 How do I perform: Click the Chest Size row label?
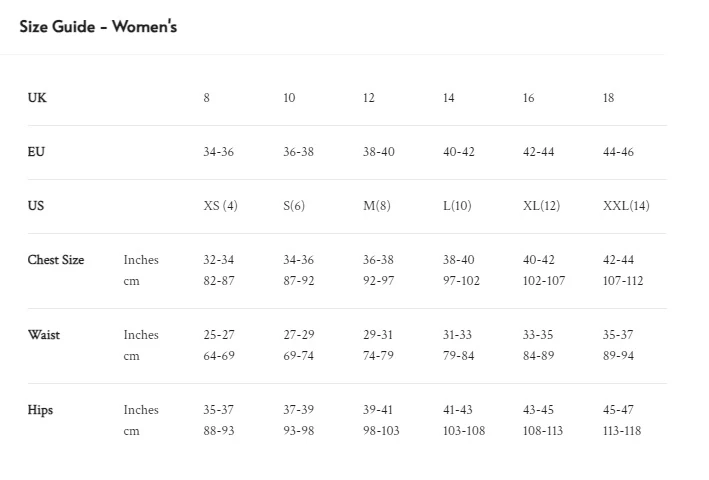56,260
